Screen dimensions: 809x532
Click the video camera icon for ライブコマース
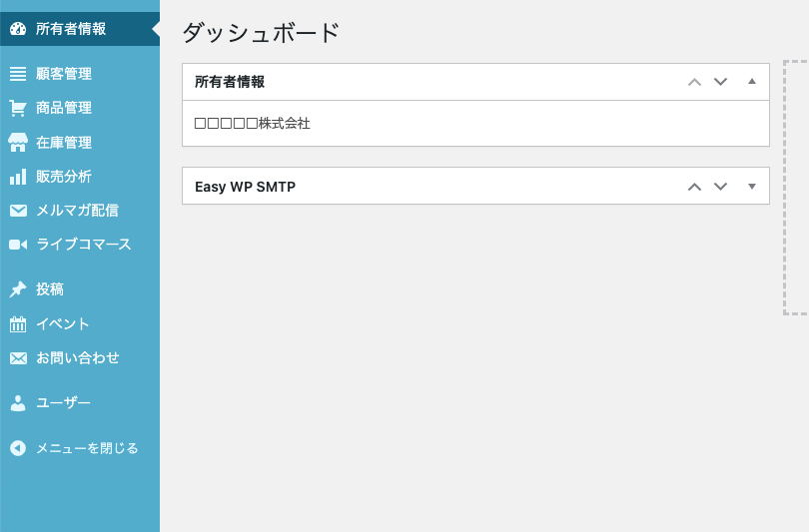[x=18, y=245]
